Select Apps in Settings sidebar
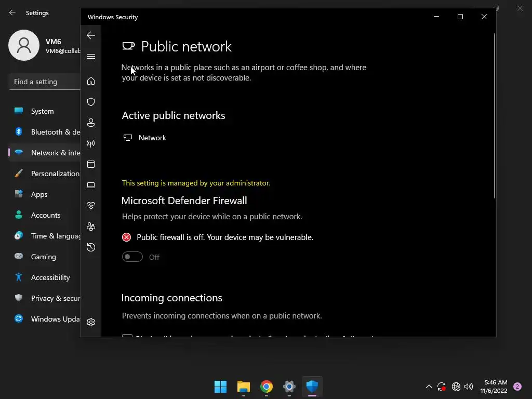This screenshot has width=532, height=399. [x=44, y=194]
